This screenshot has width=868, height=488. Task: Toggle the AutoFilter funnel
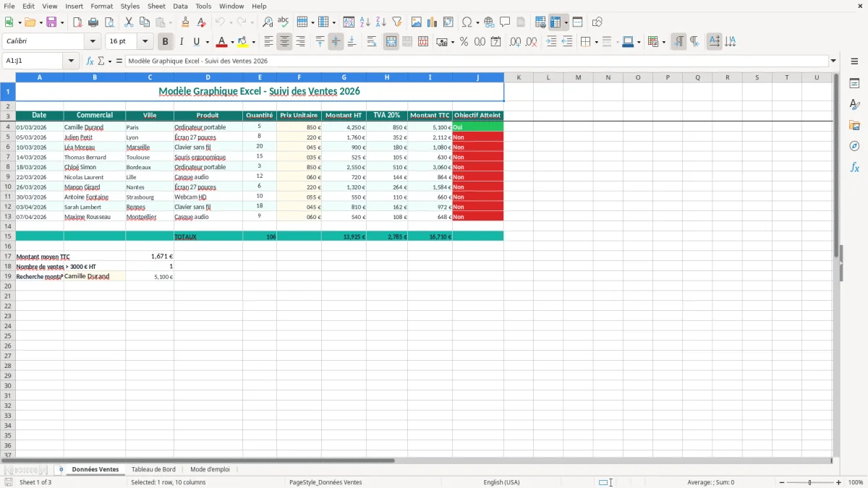point(396,22)
